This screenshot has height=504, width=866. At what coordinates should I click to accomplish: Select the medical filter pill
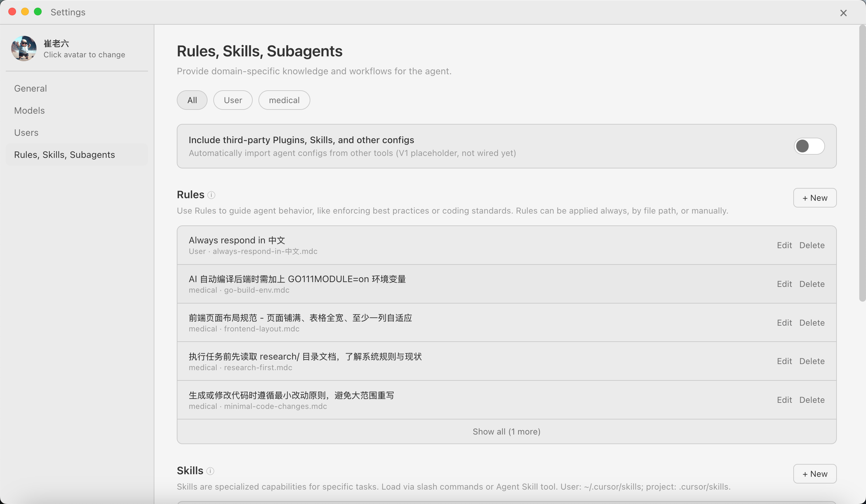pos(284,100)
